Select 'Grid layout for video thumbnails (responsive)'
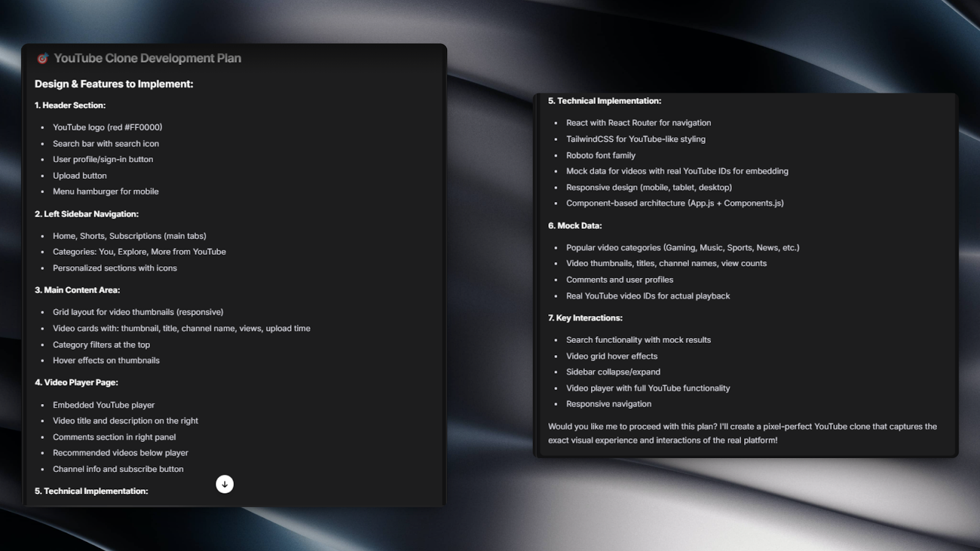The height and width of the screenshot is (551, 980). click(x=138, y=312)
